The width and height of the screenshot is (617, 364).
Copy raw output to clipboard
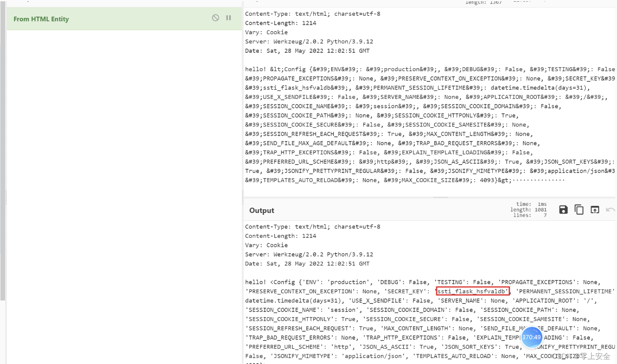579,210
